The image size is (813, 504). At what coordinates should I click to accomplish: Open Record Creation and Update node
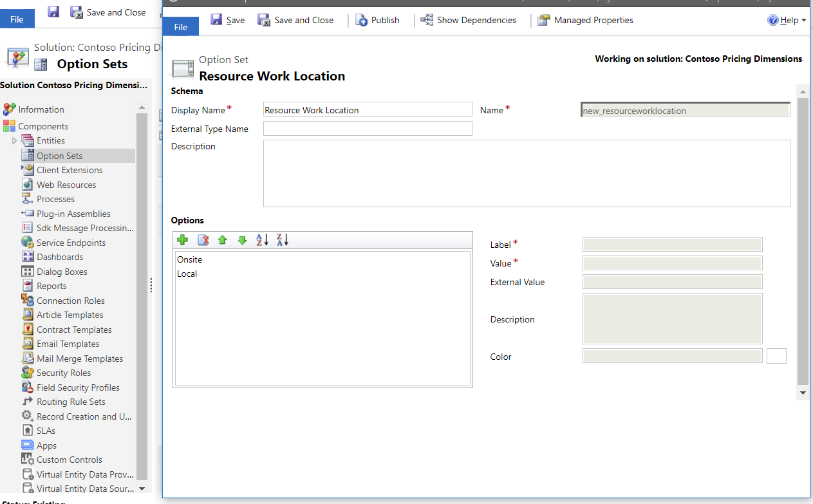84,416
